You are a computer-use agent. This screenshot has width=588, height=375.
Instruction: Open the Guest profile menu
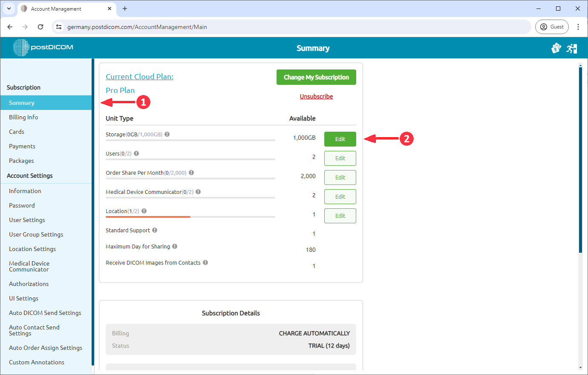tap(552, 27)
